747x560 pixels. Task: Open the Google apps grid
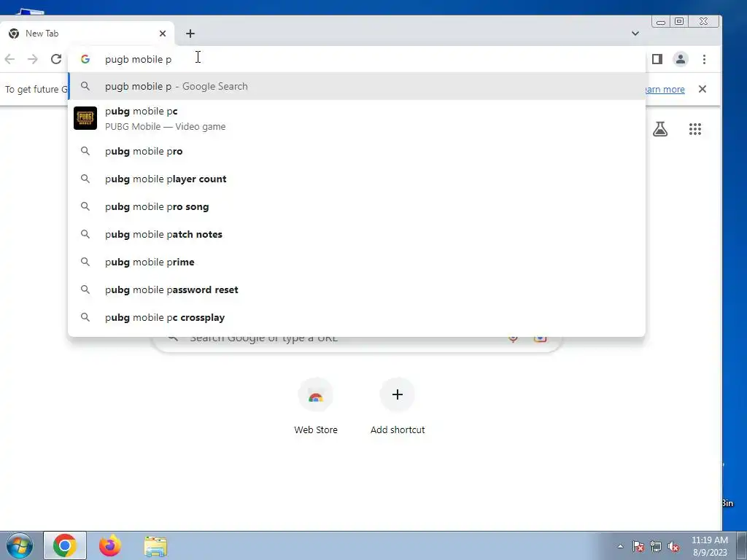tap(695, 129)
